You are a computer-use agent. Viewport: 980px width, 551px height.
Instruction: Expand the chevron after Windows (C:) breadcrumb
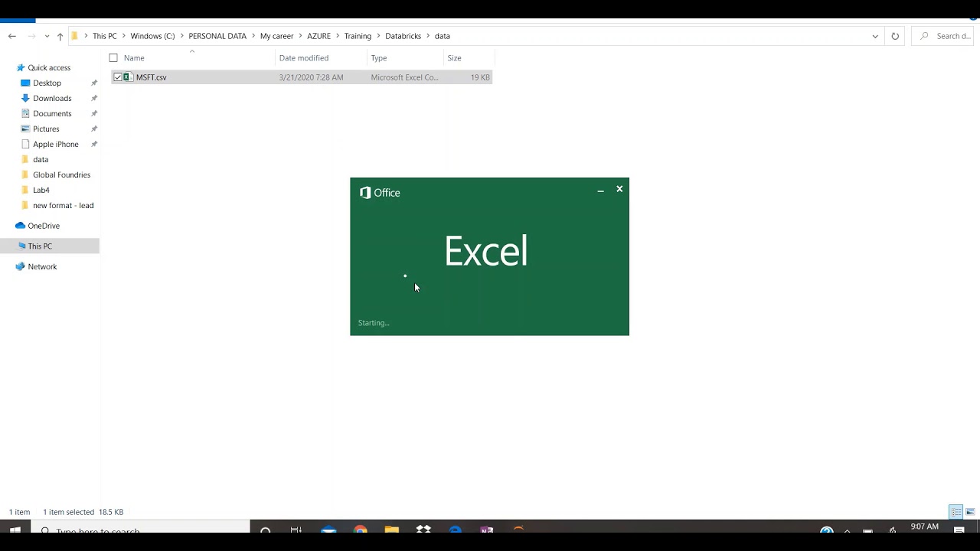click(182, 36)
